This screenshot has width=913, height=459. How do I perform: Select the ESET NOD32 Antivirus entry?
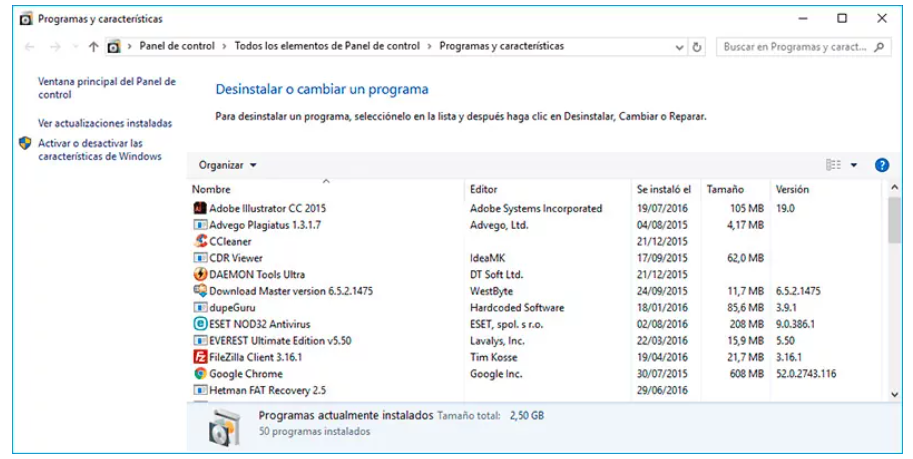click(260, 324)
